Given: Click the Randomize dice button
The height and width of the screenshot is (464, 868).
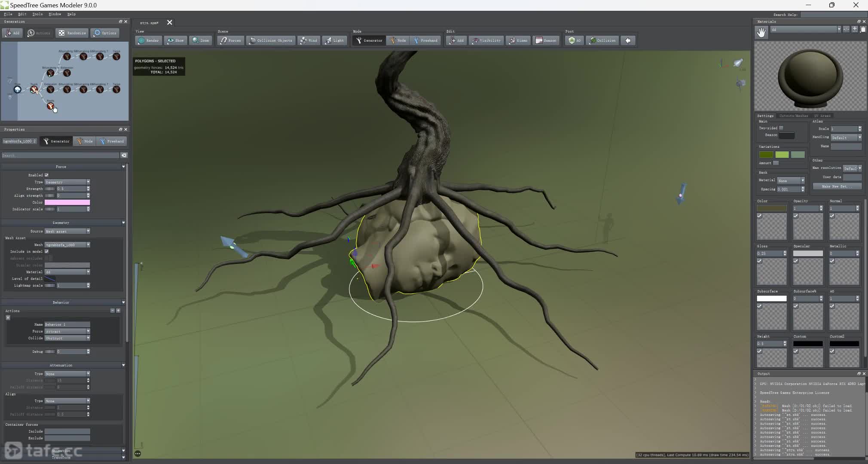Looking at the screenshot, I should coord(73,33).
